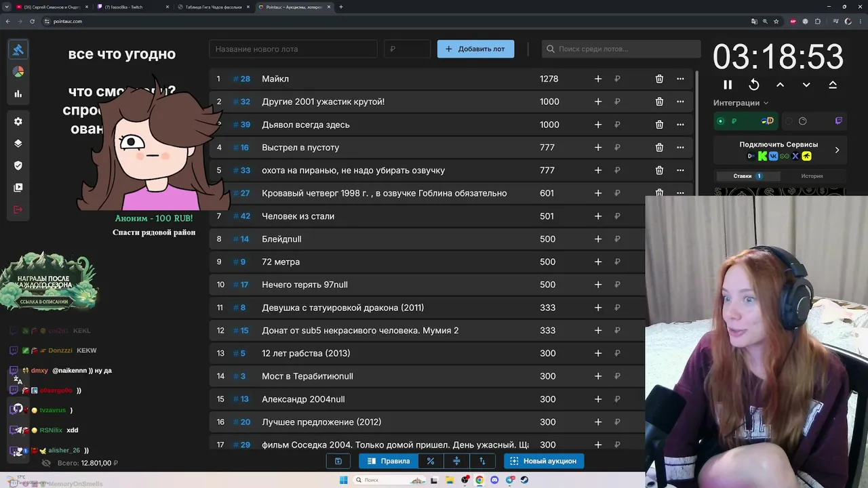Add points to lot "72 метра"

(x=598, y=262)
